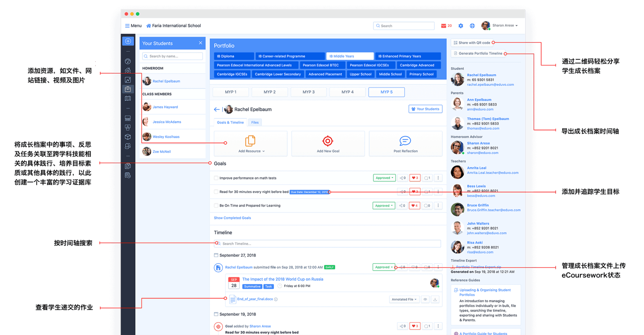Select the MYP 3 tab
The image size is (644, 335).
click(309, 92)
